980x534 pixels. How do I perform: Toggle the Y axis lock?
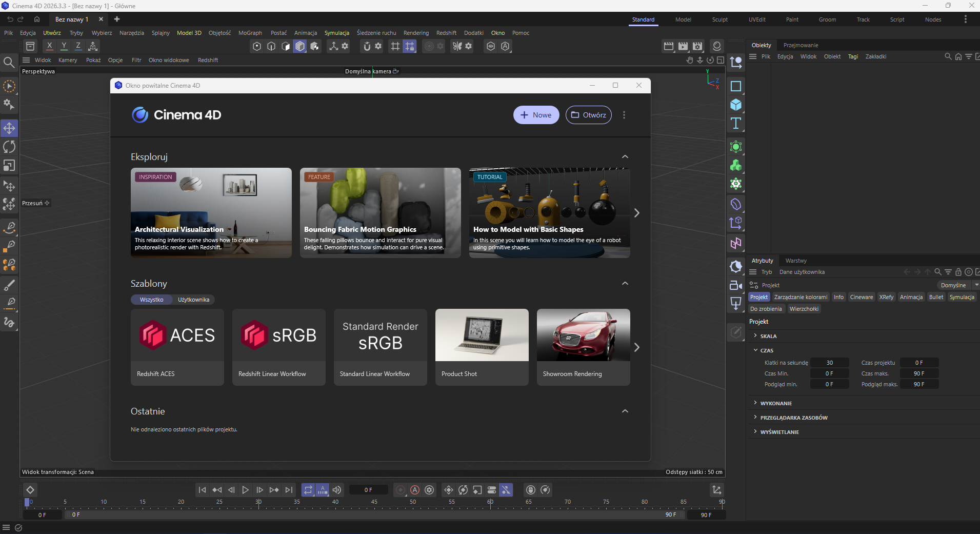pos(64,46)
